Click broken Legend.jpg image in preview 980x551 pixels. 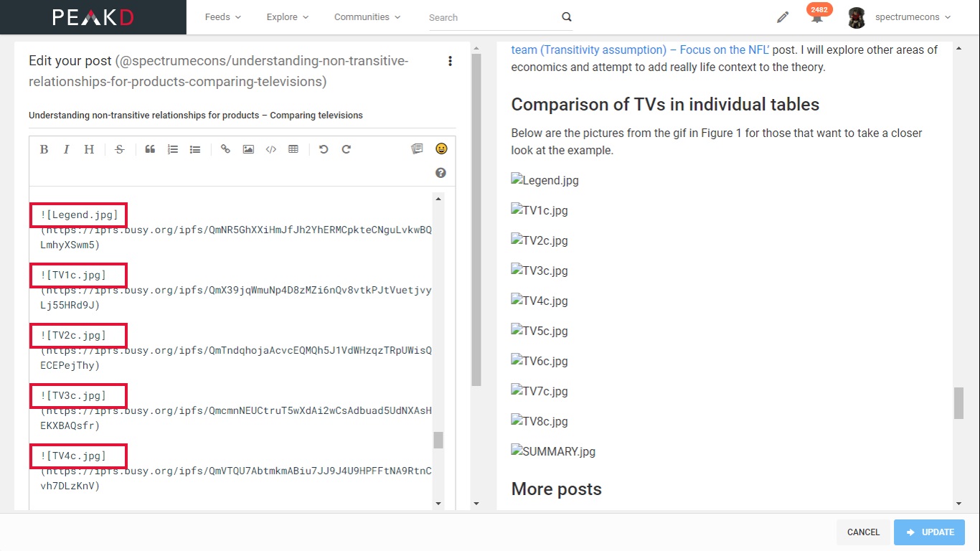(545, 180)
